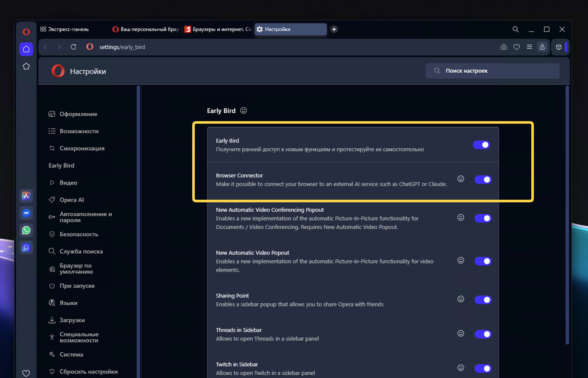
Task: Click the profile account icon
Action: (x=542, y=47)
